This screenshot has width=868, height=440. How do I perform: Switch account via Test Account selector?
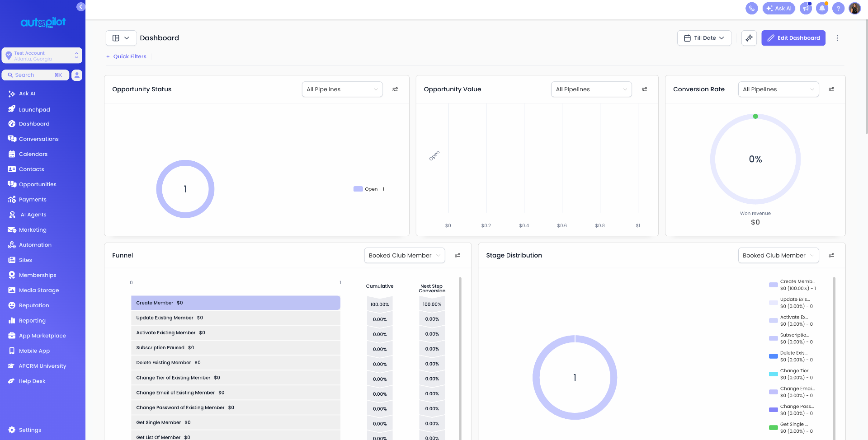coord(42,56)
